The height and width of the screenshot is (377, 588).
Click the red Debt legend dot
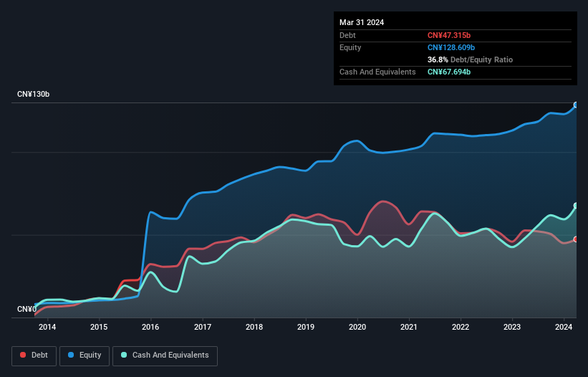coord(23,355)
